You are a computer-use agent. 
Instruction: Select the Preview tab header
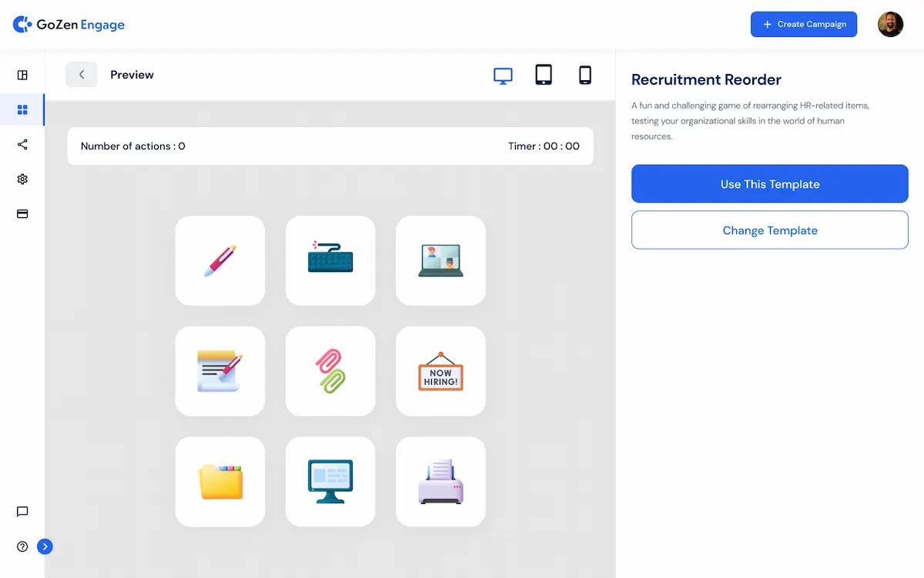pyautogui.click(x=132, y=74)
